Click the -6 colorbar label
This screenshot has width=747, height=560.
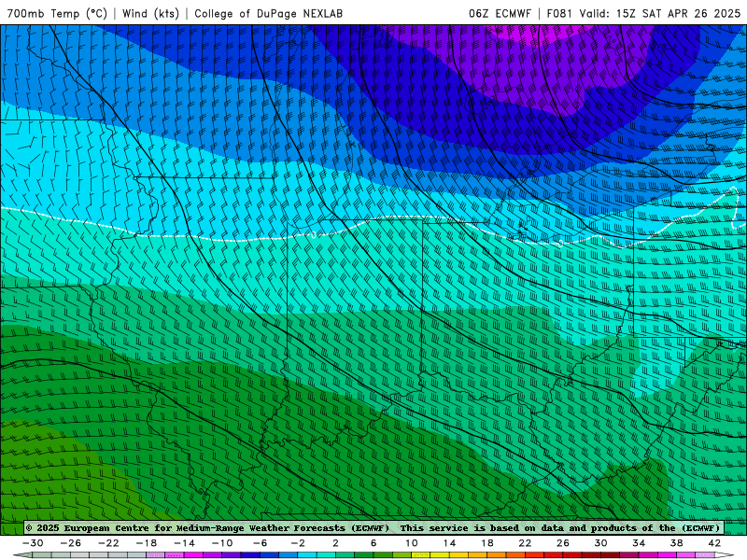click(x=261, y=543)
